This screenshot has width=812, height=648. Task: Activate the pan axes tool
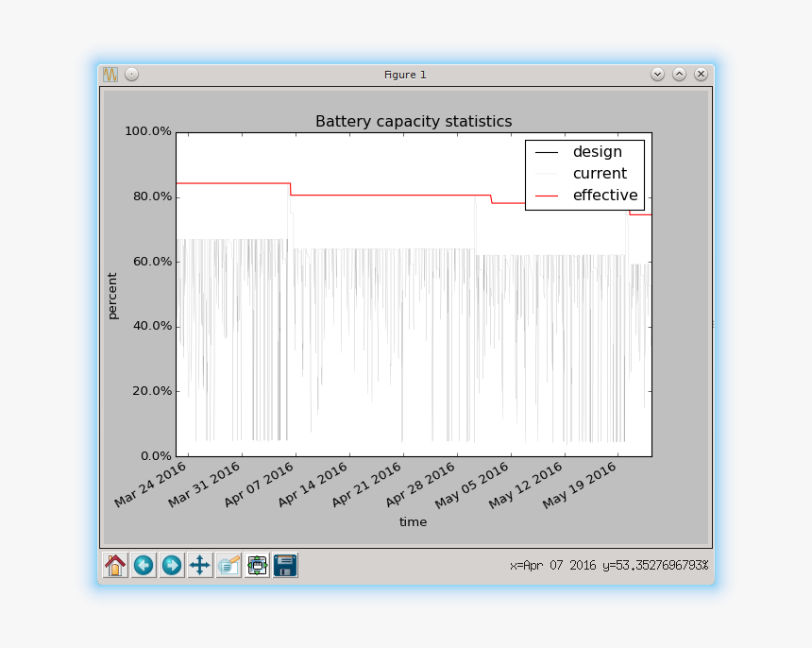pyautogui.click(x=200, y=565)
